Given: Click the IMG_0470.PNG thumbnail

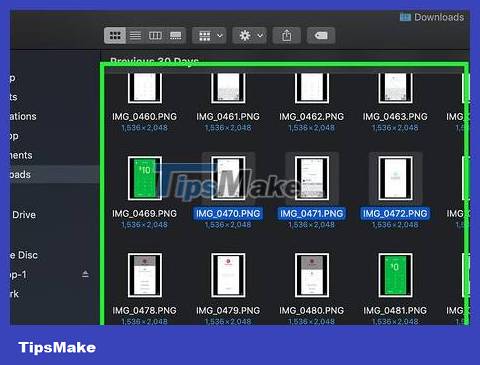Looking at the screenshot, I should [x=228, y=178].
